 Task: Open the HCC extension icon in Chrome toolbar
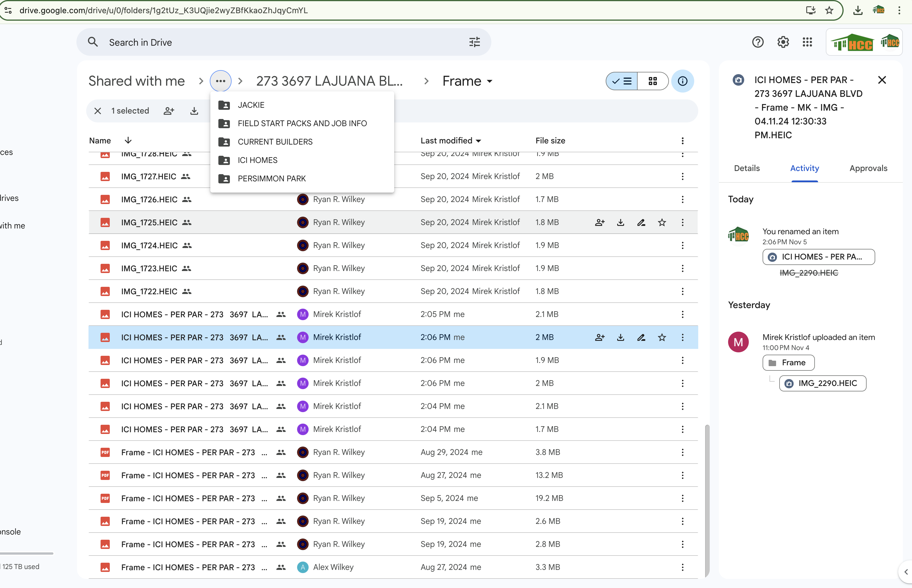point(878,10)
